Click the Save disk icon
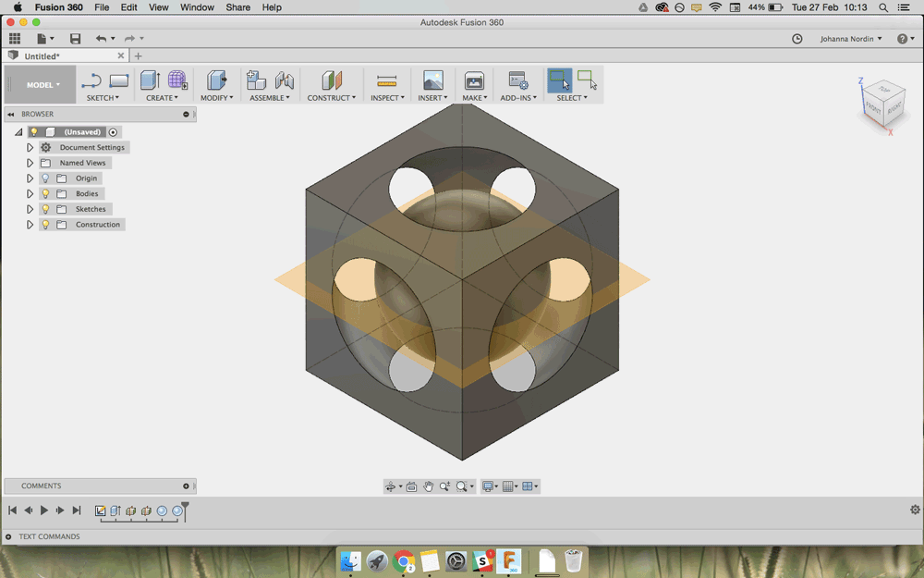Image resolution: width=924 pixels, height=578 pixels. click(x=75, y=38)
